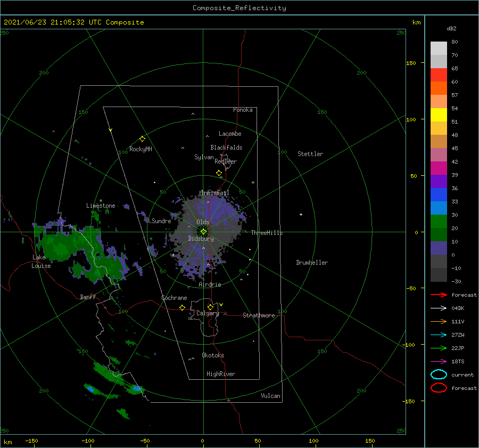Click the Drumheller town label
This screenshot has height=448, width=479.
pos(312,263)
